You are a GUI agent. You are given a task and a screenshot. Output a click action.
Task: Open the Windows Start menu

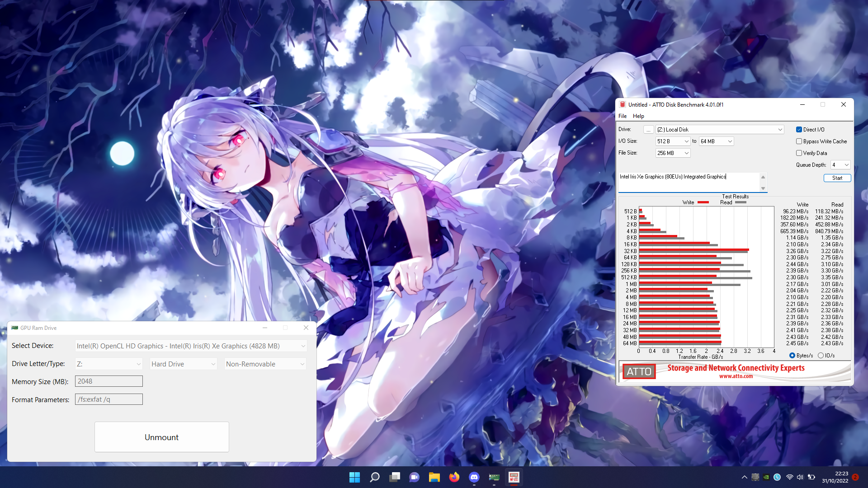[354, 477]
